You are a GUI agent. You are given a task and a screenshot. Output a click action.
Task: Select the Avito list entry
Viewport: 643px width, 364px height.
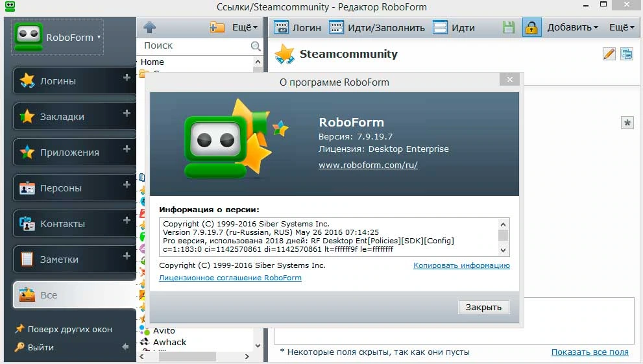[x=164, y=330]
